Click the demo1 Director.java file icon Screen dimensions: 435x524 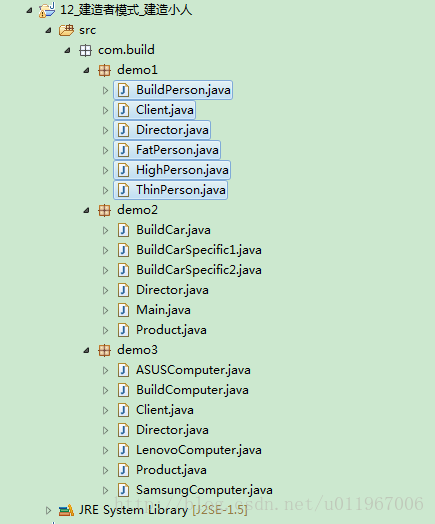pyautogui.click(x=124, y=130)
